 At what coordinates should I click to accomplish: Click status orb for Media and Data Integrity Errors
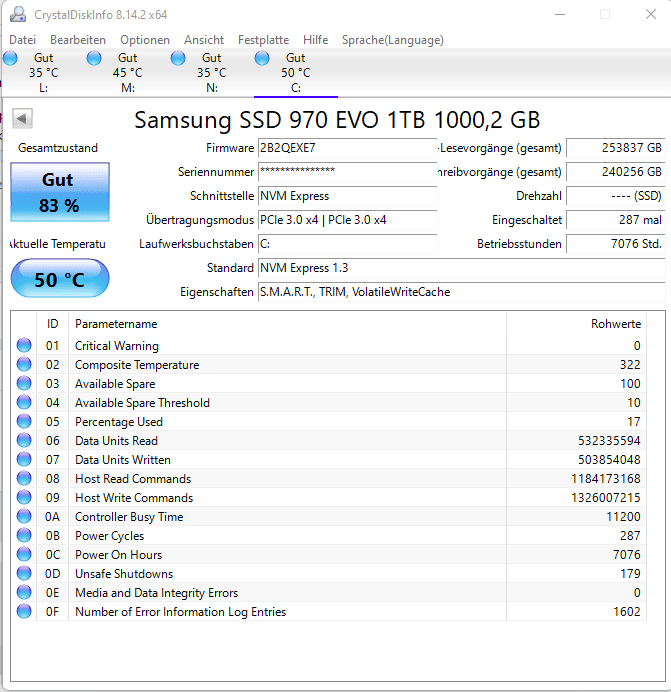(24, 592)
